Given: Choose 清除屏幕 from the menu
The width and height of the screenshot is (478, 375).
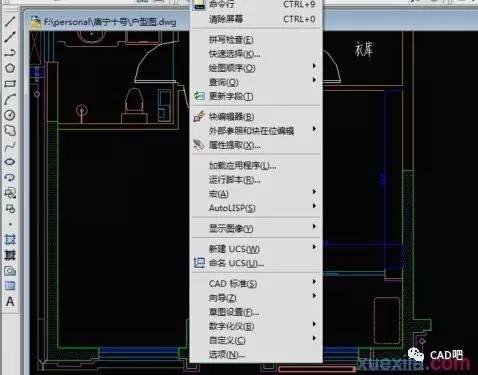Looking at the screenshot, I should tap(256, 19).
